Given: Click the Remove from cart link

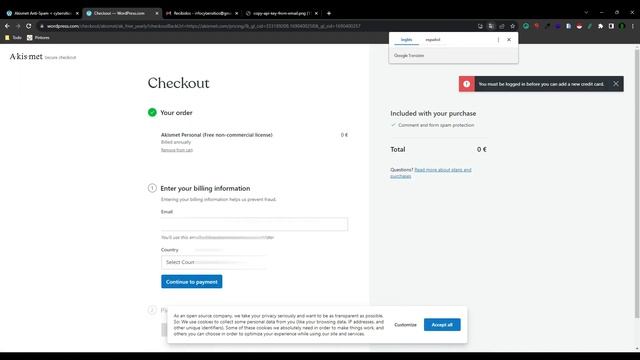Looking at the screenshot, I should (x=177, y=150).
